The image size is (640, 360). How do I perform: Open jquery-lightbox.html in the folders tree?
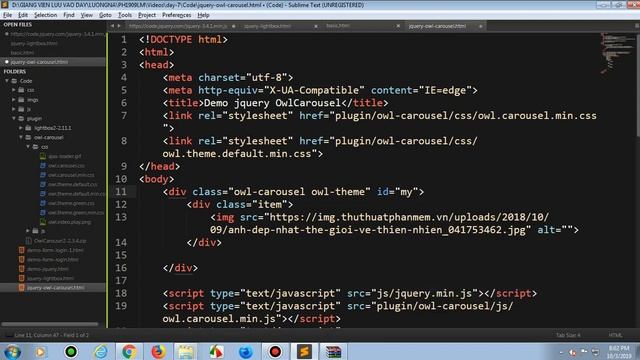pyautogui.click(x=50, y=278)
